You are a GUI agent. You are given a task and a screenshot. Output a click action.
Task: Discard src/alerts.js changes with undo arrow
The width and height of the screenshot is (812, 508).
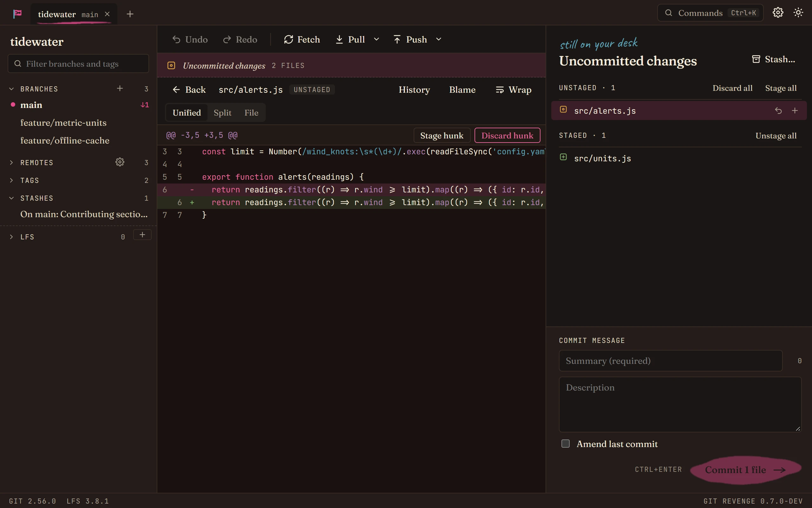point(778,110)
